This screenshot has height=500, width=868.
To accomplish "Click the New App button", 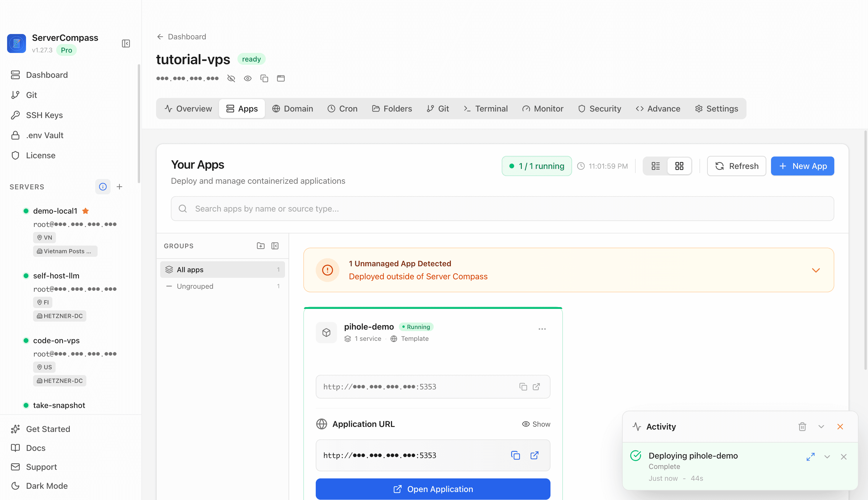I will point(802,166).
